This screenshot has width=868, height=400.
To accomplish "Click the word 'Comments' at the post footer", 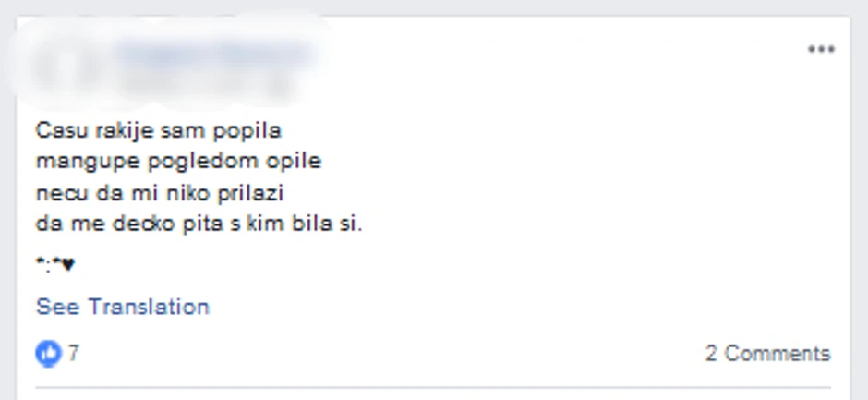I will [x=778, y=354].
